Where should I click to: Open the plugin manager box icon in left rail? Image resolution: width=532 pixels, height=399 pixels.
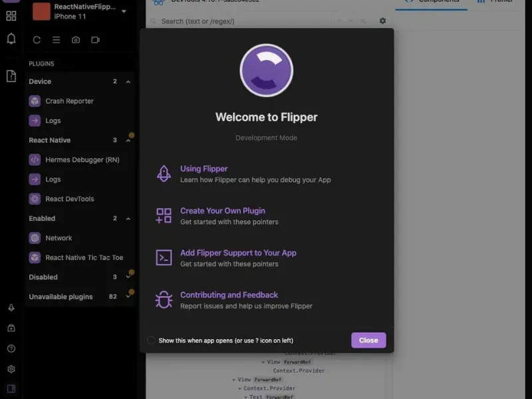point(11,328)
